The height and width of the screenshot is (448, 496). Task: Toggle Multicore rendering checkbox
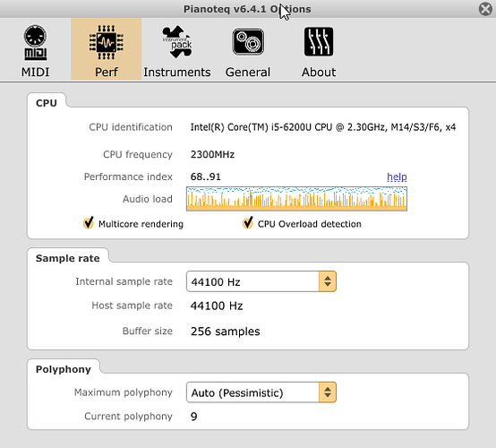click(89, 223)
